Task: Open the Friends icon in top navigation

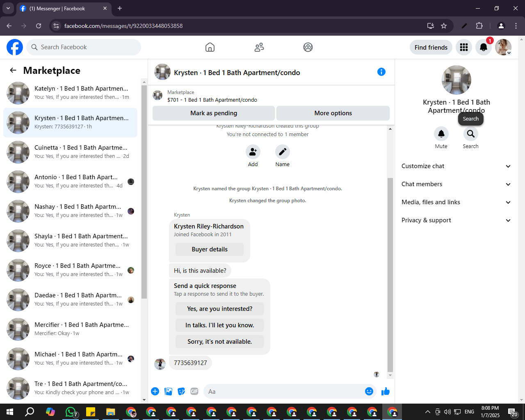Action: (259, 47)
